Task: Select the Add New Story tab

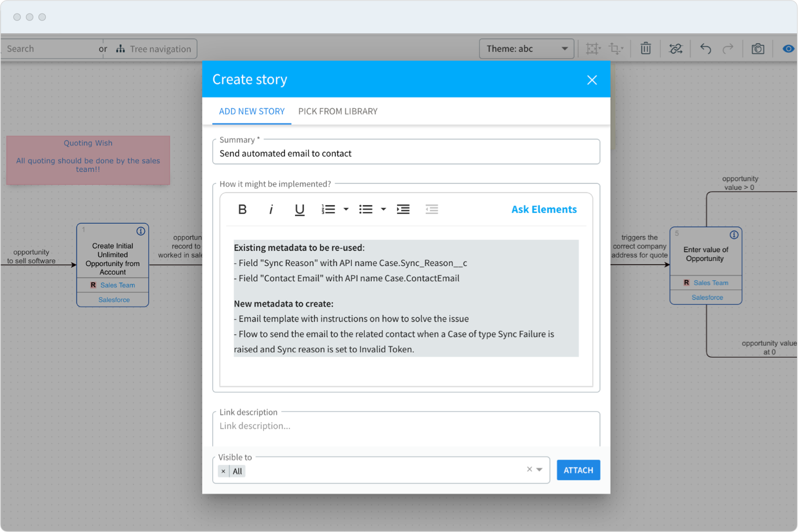Action: point(252,112)
